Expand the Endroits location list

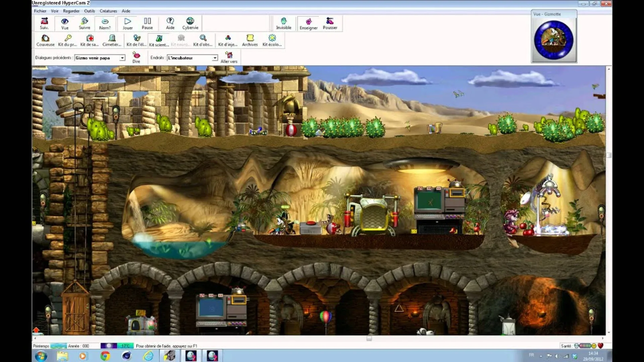215,58
